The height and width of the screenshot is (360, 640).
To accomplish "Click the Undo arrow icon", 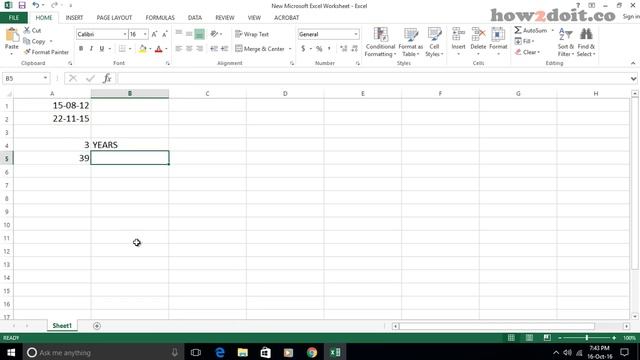I will click(36, 5).
